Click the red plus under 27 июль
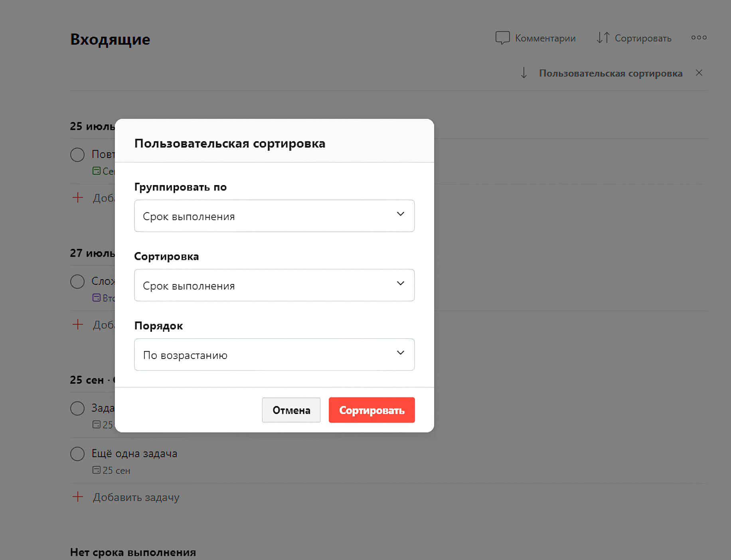The image size is (731, 560). click(x=78, y=324)
